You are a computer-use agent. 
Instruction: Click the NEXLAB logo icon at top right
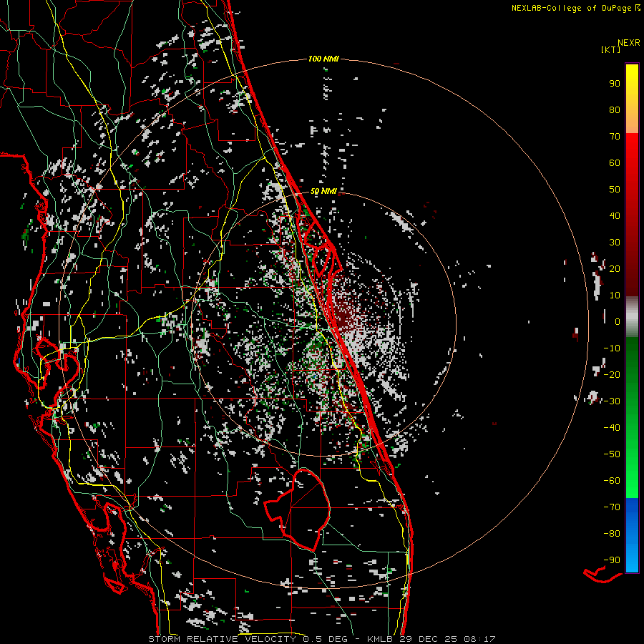click(638, 8)
